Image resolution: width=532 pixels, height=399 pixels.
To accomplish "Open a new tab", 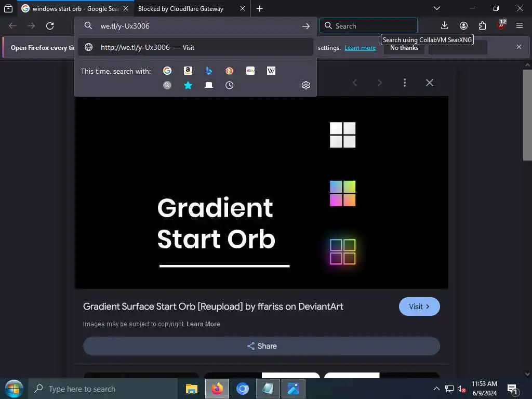I will tap(260, 9).
